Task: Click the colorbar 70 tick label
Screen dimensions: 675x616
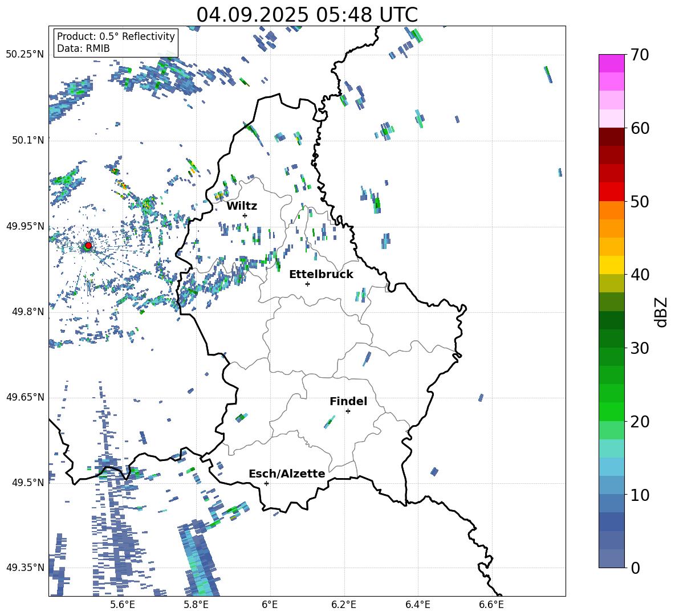Action: coord(640,55)
